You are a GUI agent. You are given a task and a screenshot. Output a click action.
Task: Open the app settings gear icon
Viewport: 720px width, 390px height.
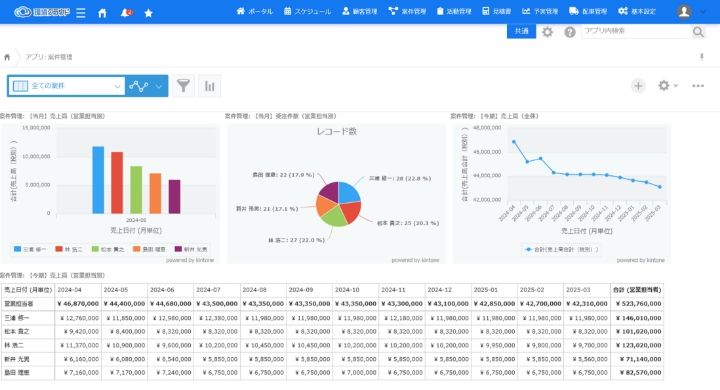pyautogui.click(x=664, y=85)
